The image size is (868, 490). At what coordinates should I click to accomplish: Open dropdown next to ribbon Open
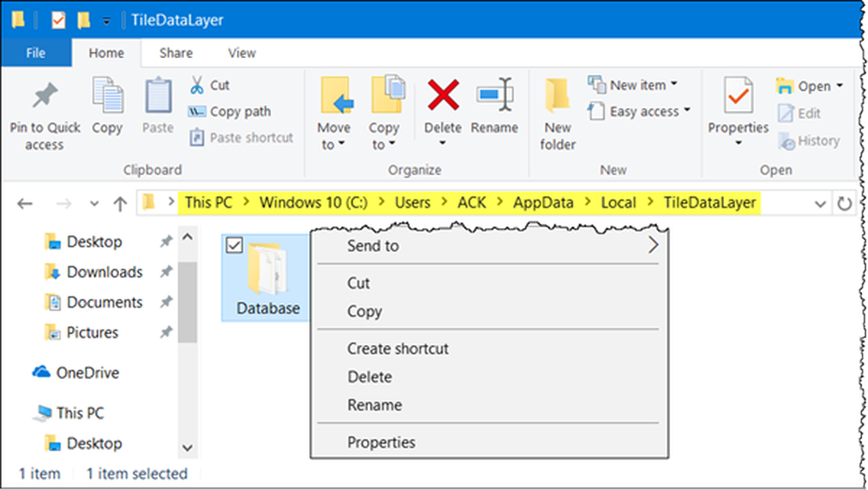[839, 86]
